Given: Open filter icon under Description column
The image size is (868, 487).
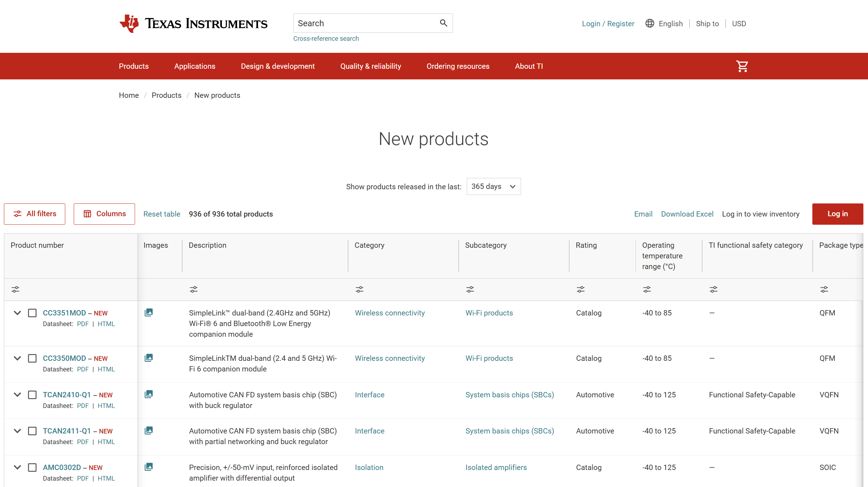Looking at the screenshot, I should click(194, 290).
